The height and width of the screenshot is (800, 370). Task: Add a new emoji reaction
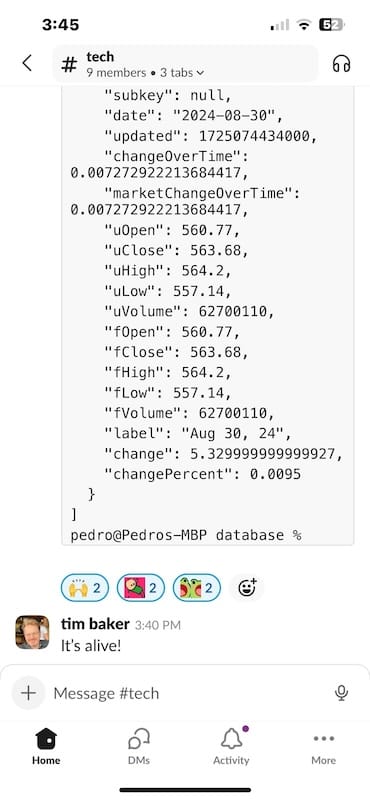247,588
